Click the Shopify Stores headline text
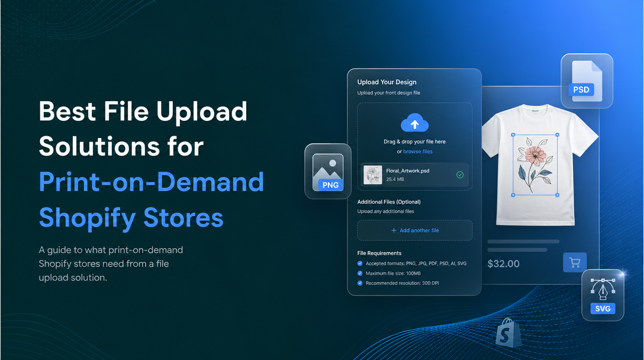The width and height of the screenshot is (644, 360). (x=131, y=218)
